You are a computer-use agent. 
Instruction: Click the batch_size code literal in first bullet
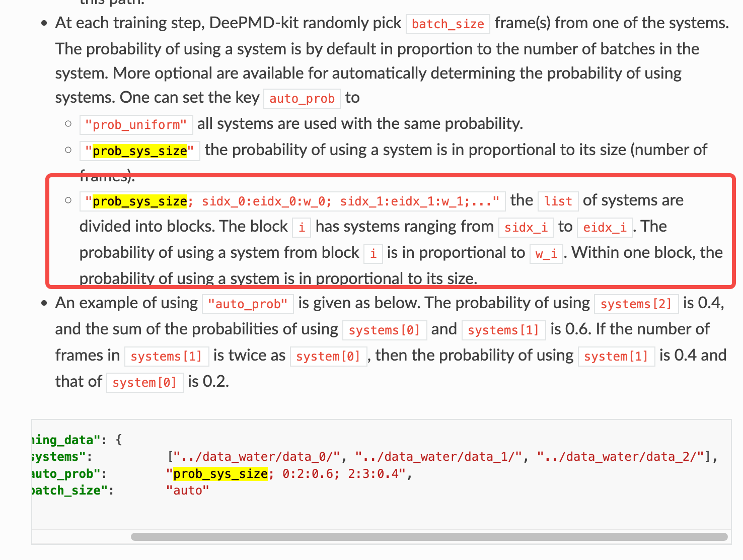click(448, 24)
